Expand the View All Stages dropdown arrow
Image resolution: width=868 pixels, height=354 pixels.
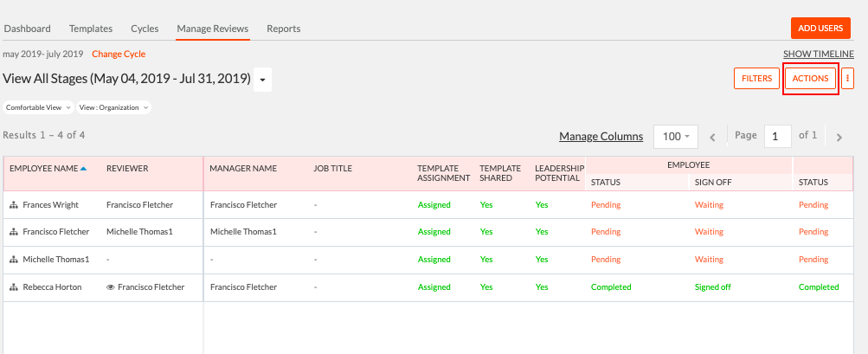[x=262, y=80]
